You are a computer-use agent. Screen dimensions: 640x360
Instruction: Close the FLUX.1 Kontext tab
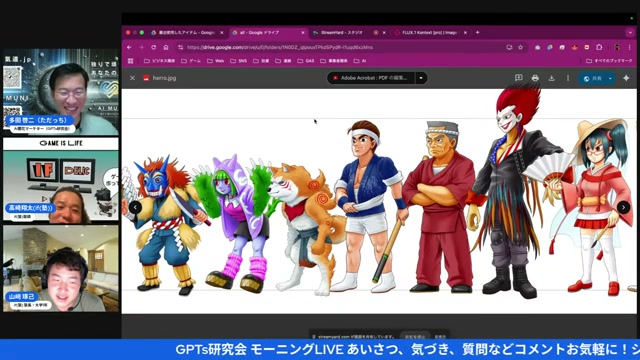[x=465, y=33]
